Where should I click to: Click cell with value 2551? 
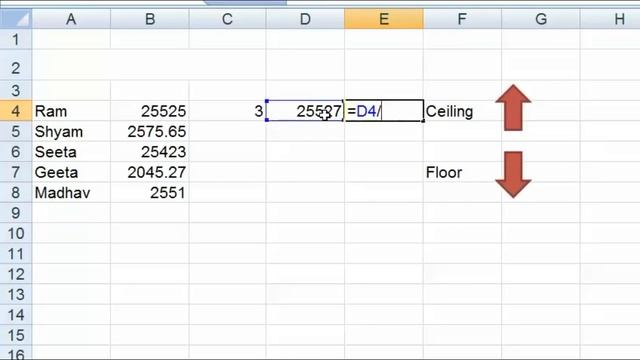tap(150, 193)
